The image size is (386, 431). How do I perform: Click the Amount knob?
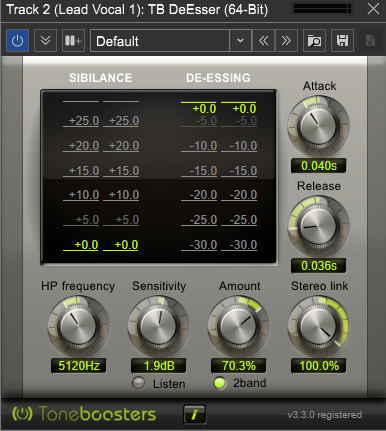[238, 326]
